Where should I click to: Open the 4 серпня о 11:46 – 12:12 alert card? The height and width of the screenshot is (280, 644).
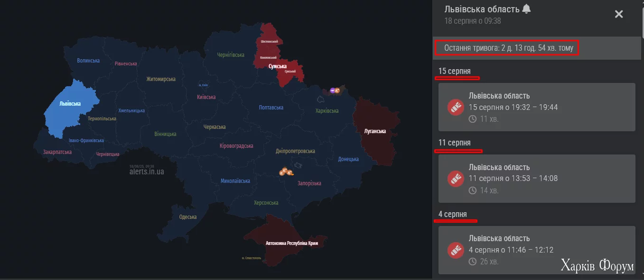537,250
